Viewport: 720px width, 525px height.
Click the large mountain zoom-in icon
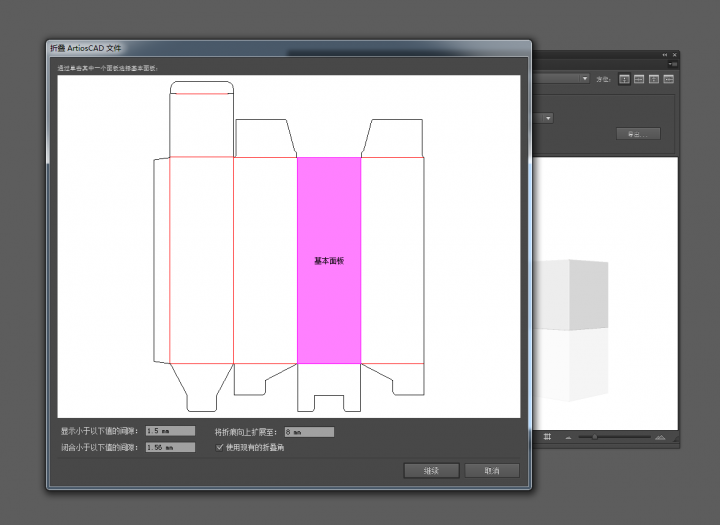coord(660,437)
